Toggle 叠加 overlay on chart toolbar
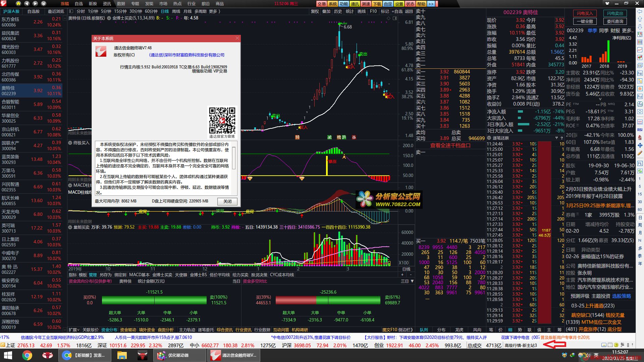The image size is (644, 362). pos(326,11)
